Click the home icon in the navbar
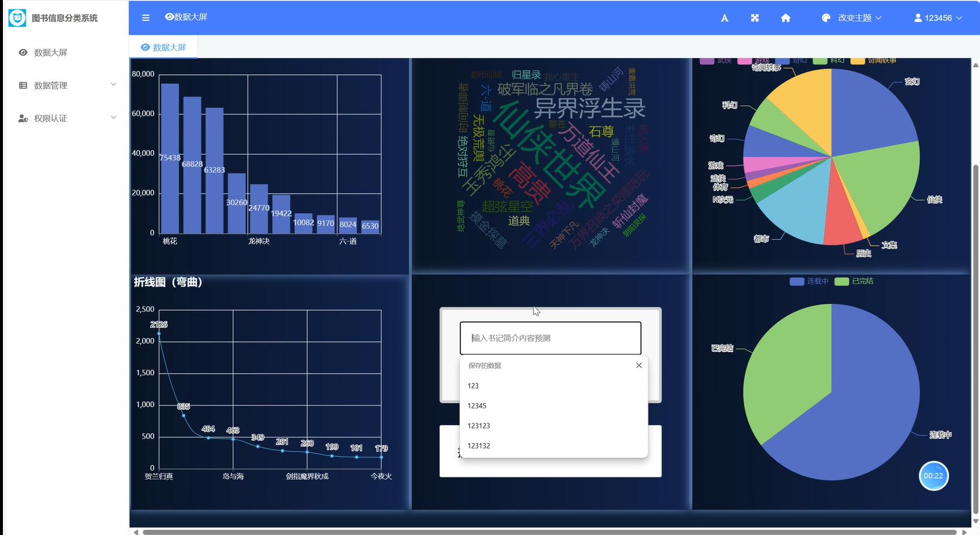Screen dimensions: 980x535 point(786,18)
